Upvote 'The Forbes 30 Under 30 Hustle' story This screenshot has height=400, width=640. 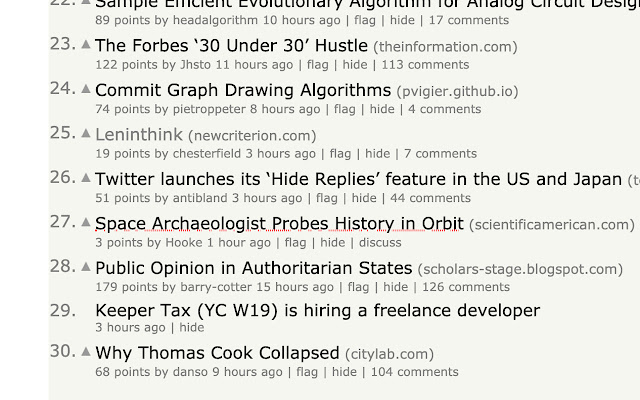[x=86, y=45]
